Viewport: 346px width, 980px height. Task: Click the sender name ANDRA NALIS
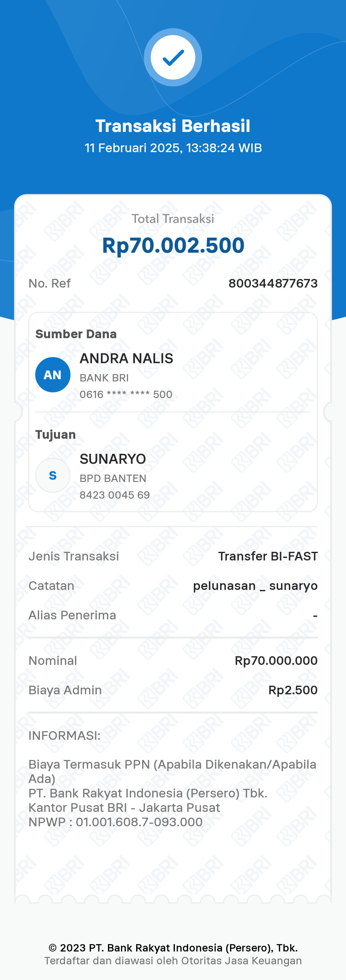[126, 358]
